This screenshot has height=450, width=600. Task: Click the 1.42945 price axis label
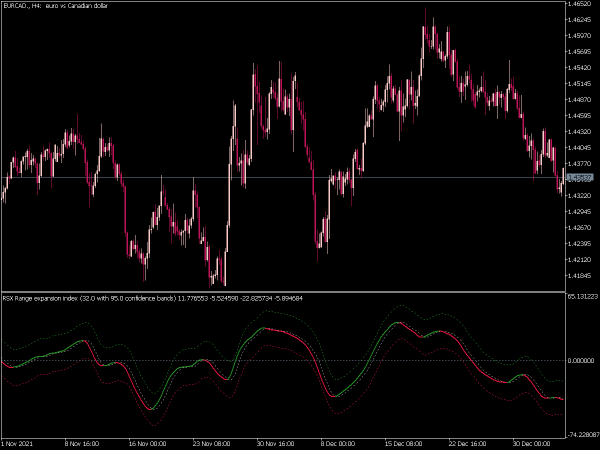[x=580, y=212]
